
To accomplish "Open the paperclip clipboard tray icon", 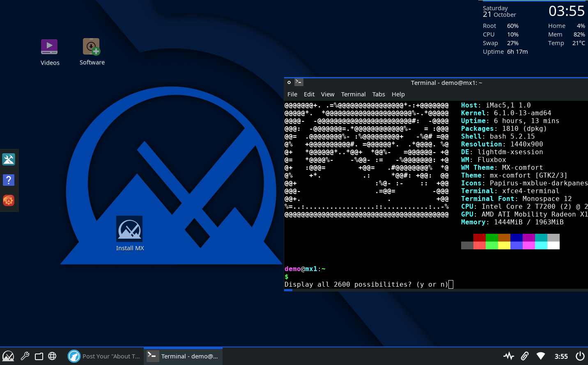I will coord(525,356).
